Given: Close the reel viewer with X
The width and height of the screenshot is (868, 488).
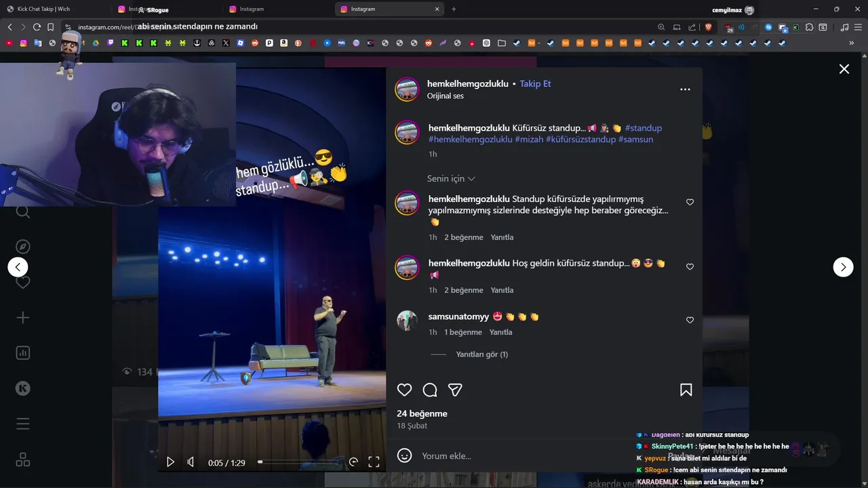Looking at the screenshot, I should click(x=844, y=69).
